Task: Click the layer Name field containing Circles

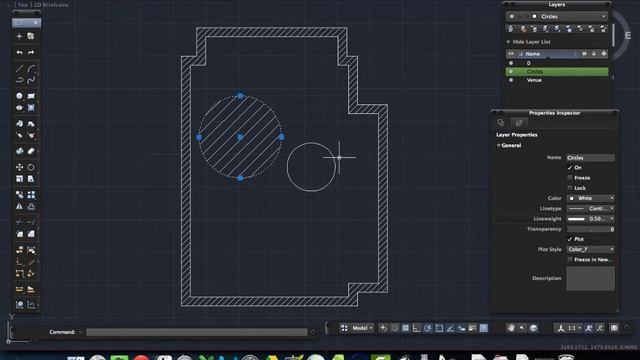Action: point(591,158)
